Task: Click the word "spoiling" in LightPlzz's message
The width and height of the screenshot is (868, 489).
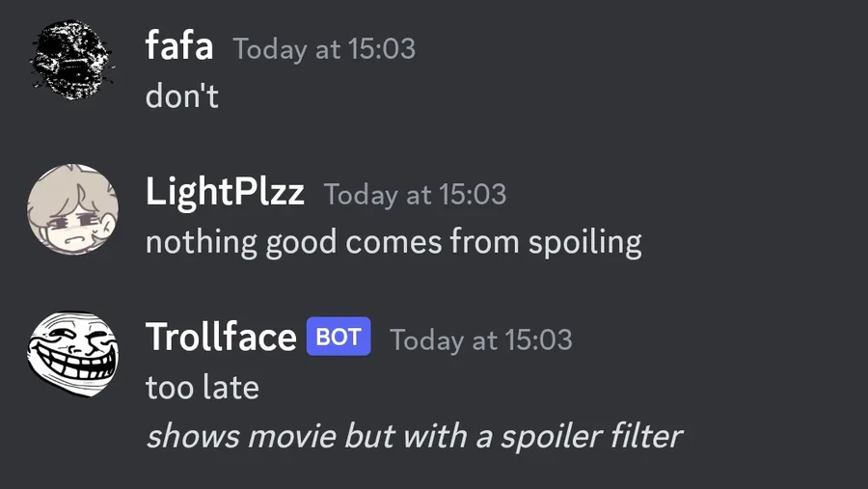Action: [x=584, y=242]
